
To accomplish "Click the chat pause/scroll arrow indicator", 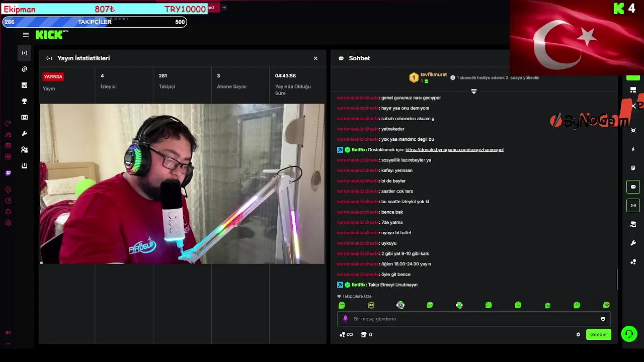I will 473,91.
